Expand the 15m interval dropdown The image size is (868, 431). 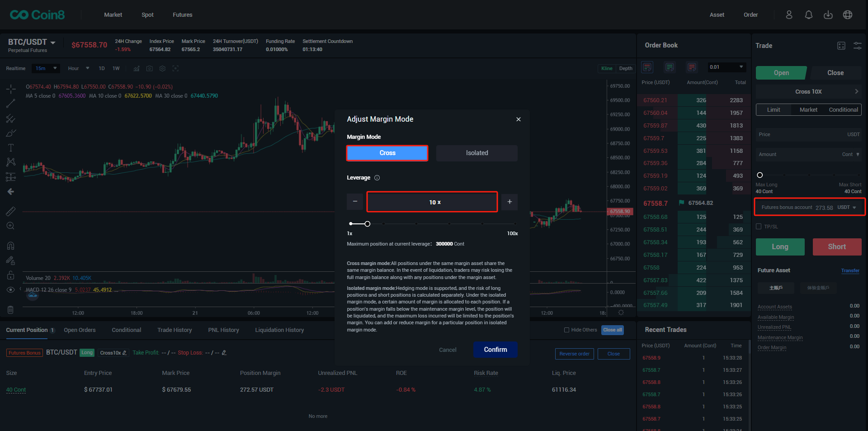55,68
